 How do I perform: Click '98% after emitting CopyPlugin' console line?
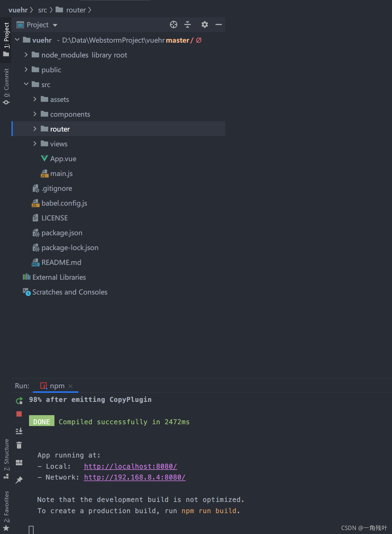90,399
